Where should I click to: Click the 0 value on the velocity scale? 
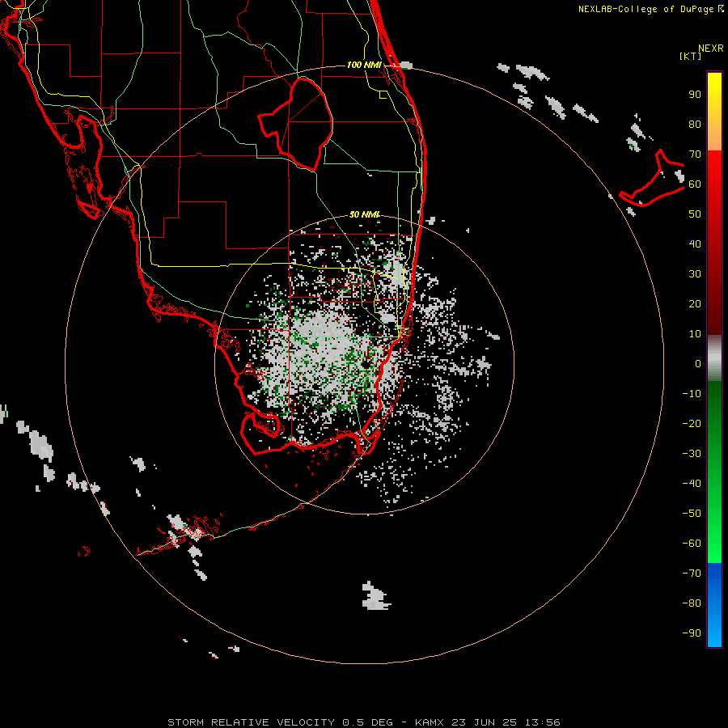tap(698, 364)
